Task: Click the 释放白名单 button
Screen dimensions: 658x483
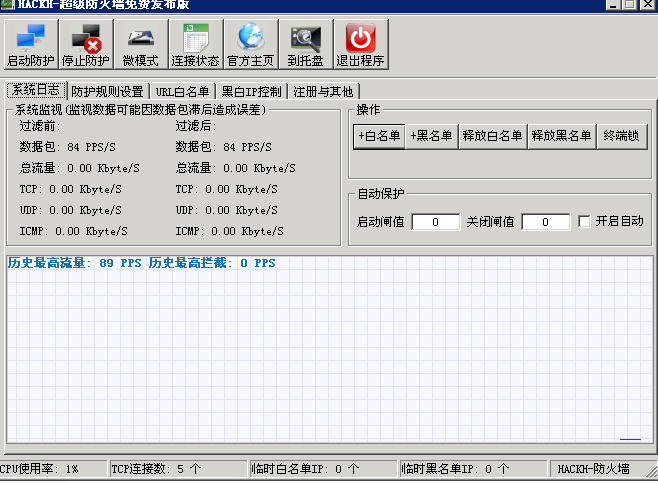Action: pos(492,136)
